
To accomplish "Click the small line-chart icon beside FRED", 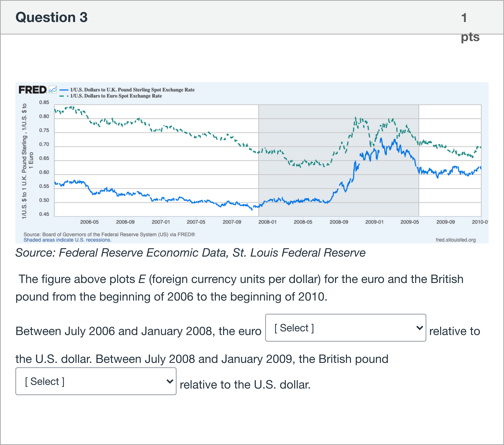I will pos(53,90).
